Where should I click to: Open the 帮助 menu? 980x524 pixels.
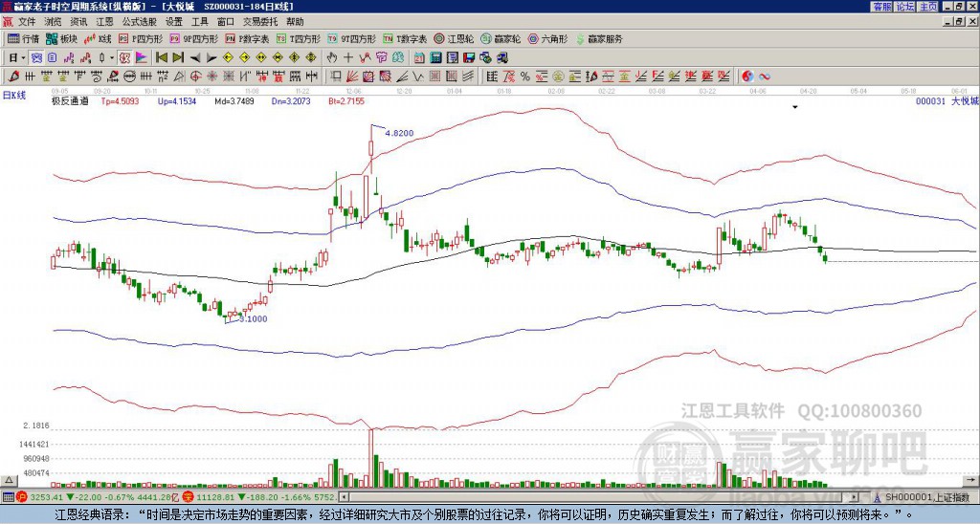(295, 22)
